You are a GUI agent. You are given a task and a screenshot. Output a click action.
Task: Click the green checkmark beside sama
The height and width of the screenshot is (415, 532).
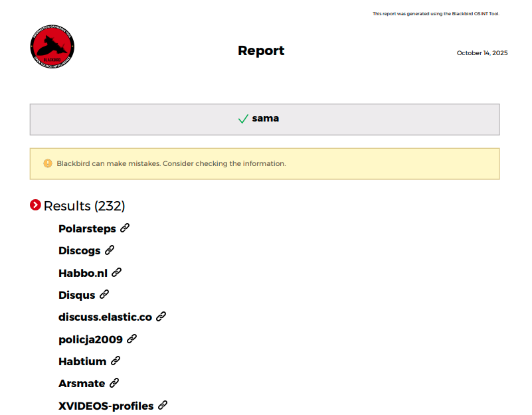click(243, 119)
